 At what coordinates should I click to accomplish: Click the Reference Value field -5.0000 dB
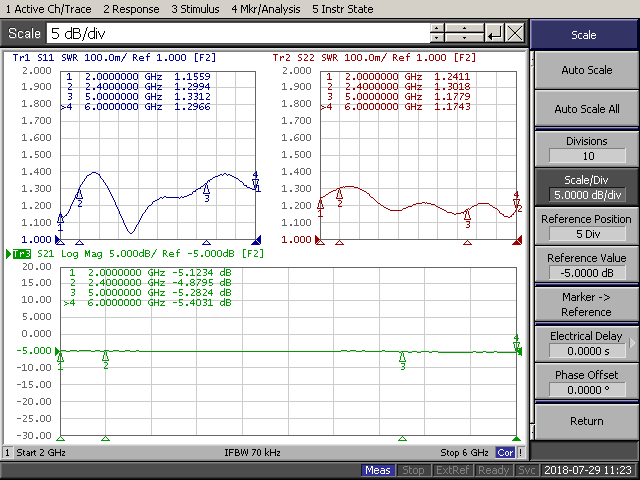[587, 273]
